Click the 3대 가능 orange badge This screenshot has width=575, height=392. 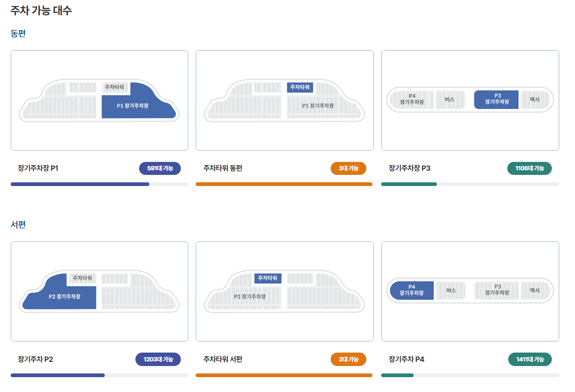(x=348, y=168)
